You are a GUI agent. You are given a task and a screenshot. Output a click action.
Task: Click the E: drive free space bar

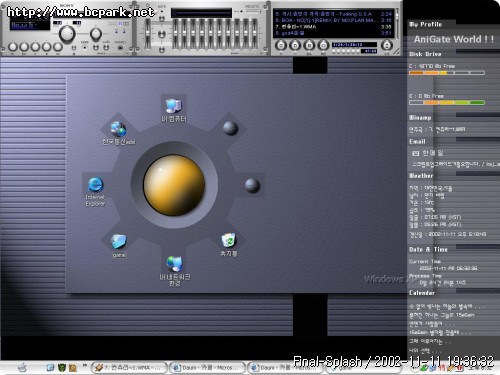pos(447,103)
